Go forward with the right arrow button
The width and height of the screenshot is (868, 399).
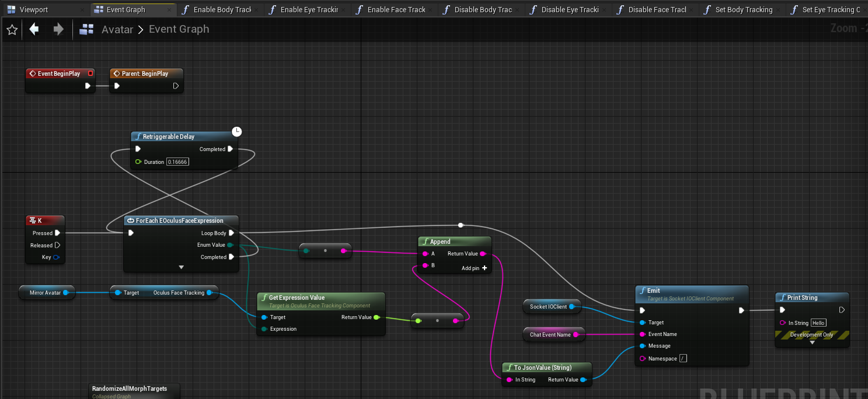coord(58,29)
